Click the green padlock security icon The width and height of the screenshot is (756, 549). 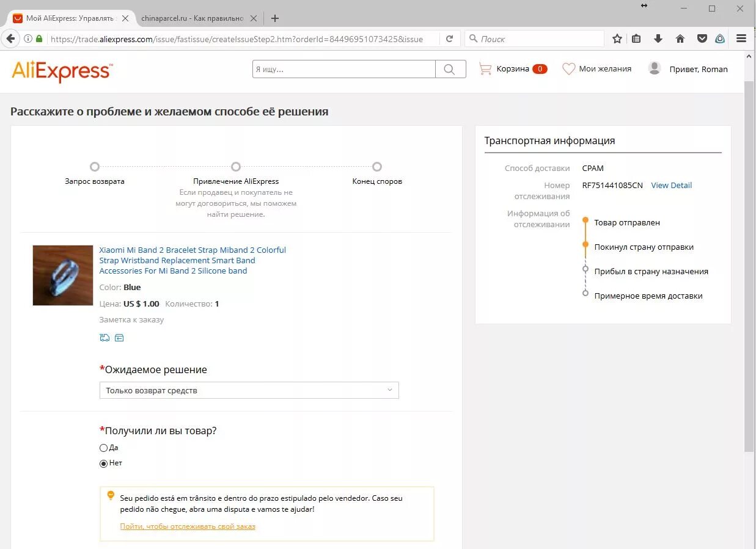[39, 38]
